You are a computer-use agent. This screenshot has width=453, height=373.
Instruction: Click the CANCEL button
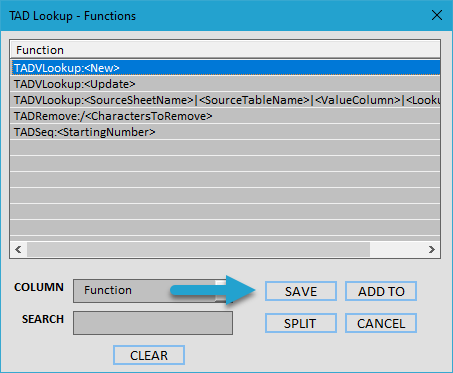pyautogui.click(x=381, y=323)
